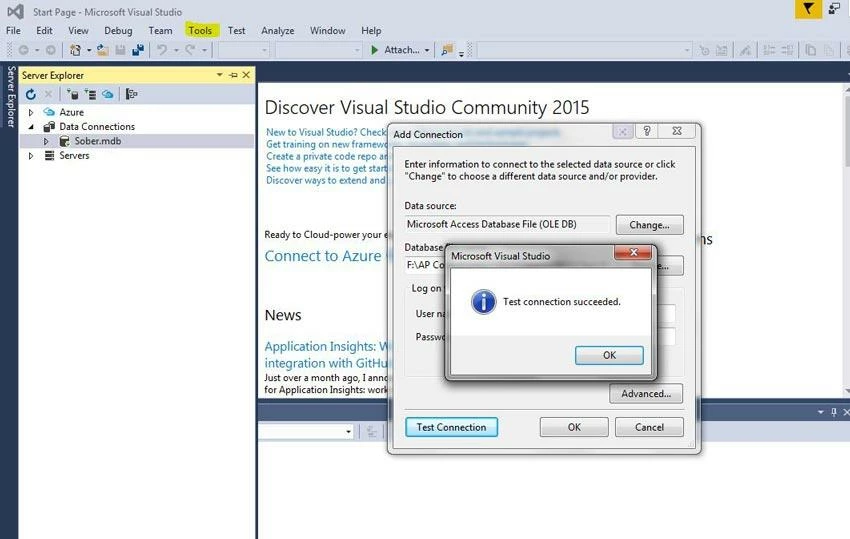Open the Redo history dropdown arrow
850x539 pixels.
[204, 50]
